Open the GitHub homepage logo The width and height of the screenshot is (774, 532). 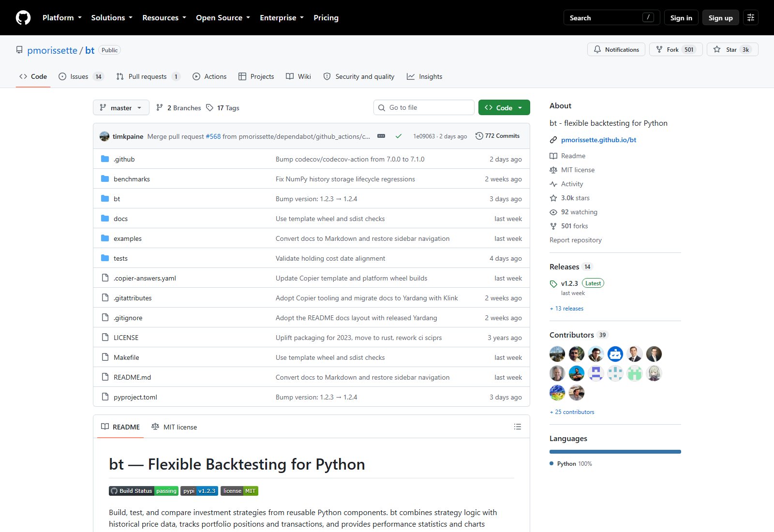click(x=23, y=18)
